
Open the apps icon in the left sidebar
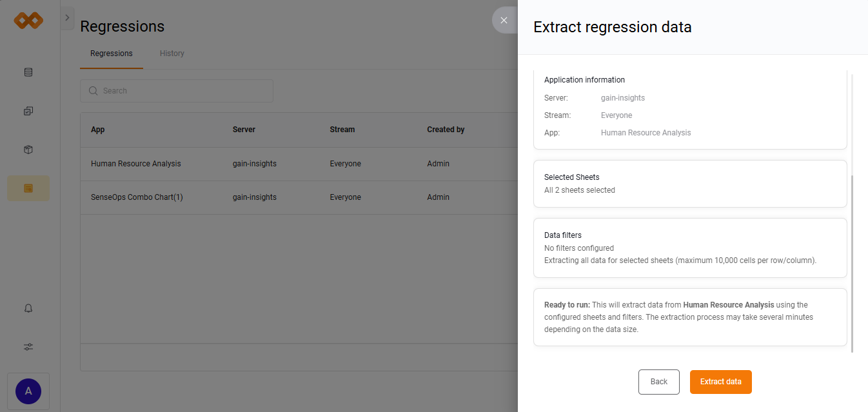(28, 110)
